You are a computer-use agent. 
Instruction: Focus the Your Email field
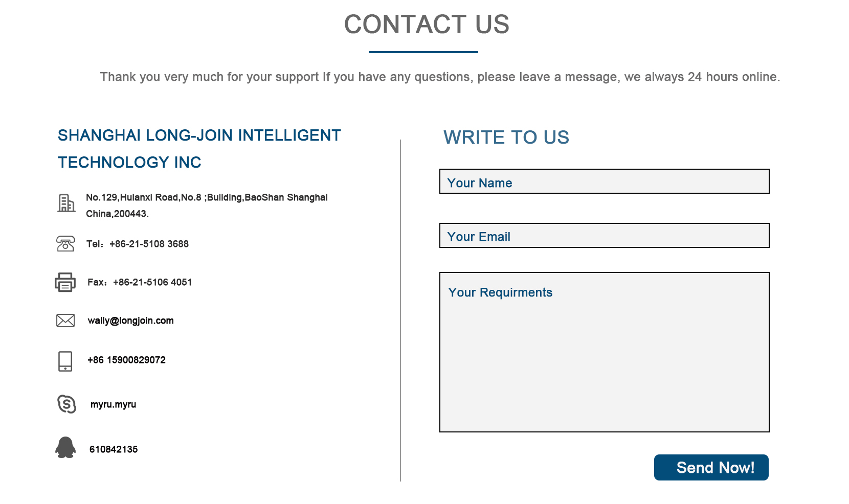click(x=604, y=236)
